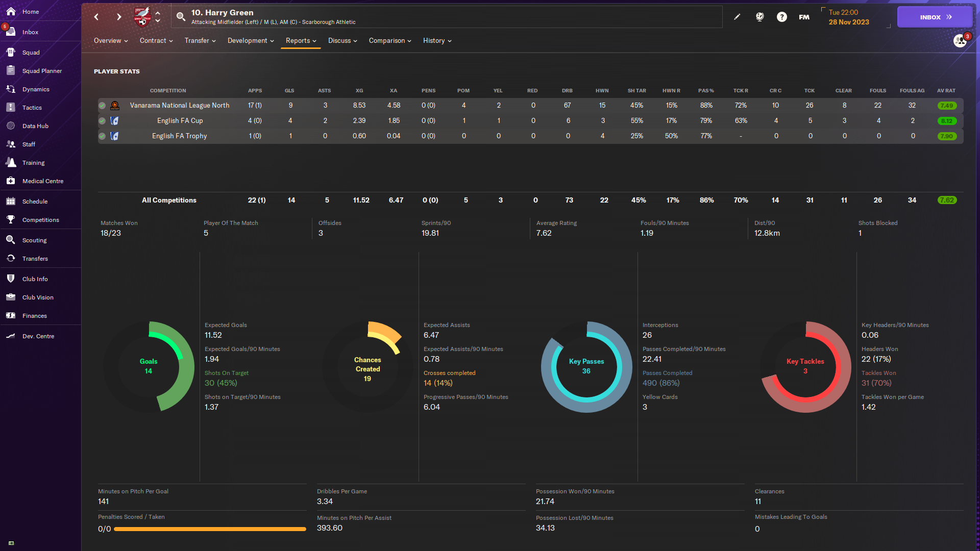Click the Scouting magnifier icon
The width and height of the screenshot is (980, 551).
point(11,240)
